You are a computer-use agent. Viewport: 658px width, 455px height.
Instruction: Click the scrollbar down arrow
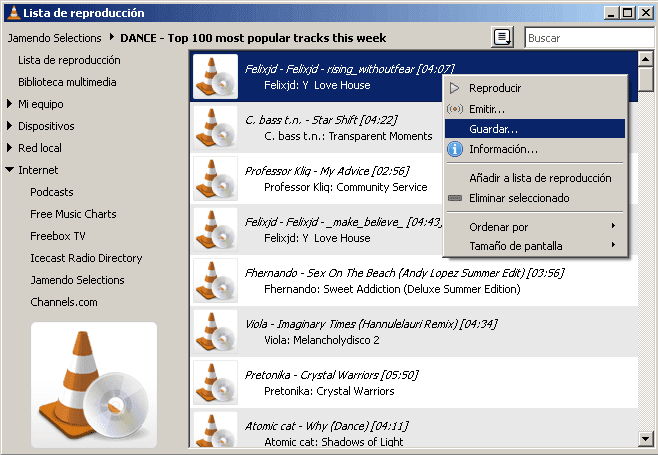pyautogui.click(x=645, y=439)
